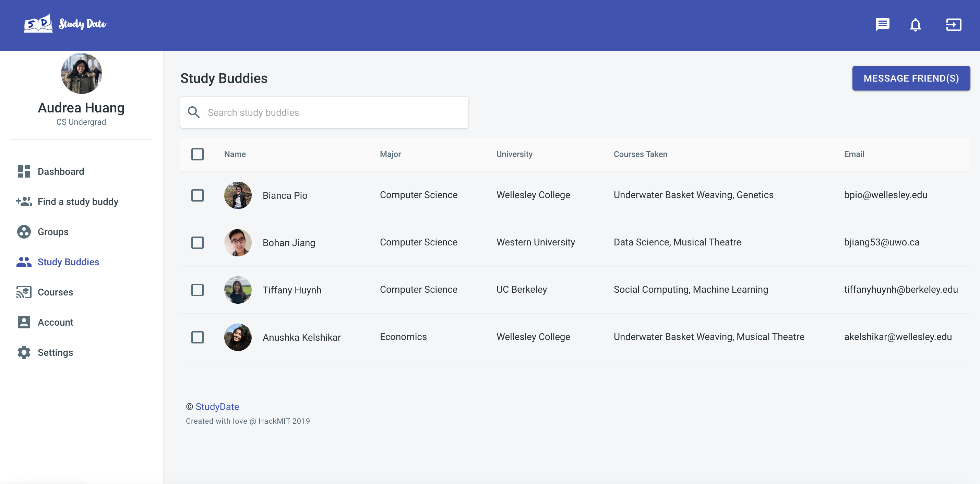Click the Audrea Huang name text

(81, 108)
